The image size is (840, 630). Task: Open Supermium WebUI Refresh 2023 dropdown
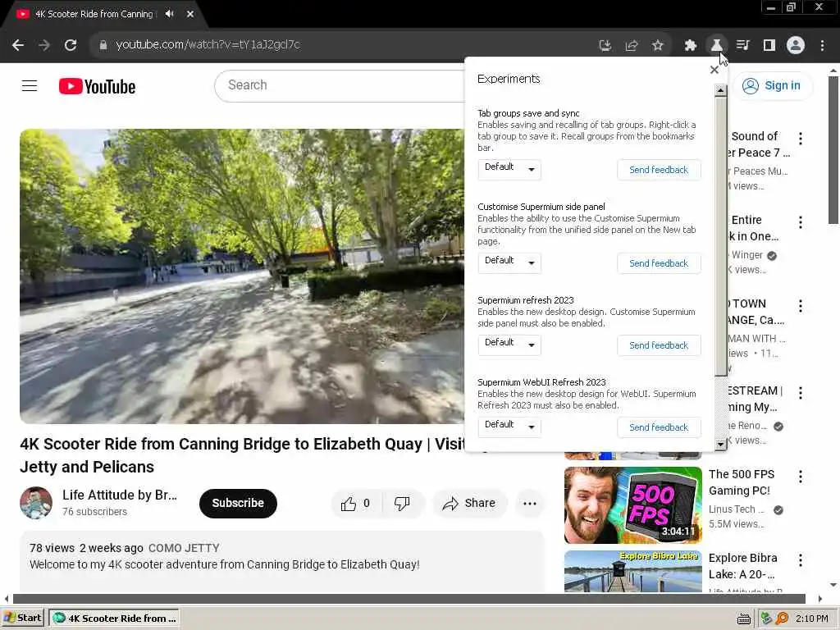[509, 427]
